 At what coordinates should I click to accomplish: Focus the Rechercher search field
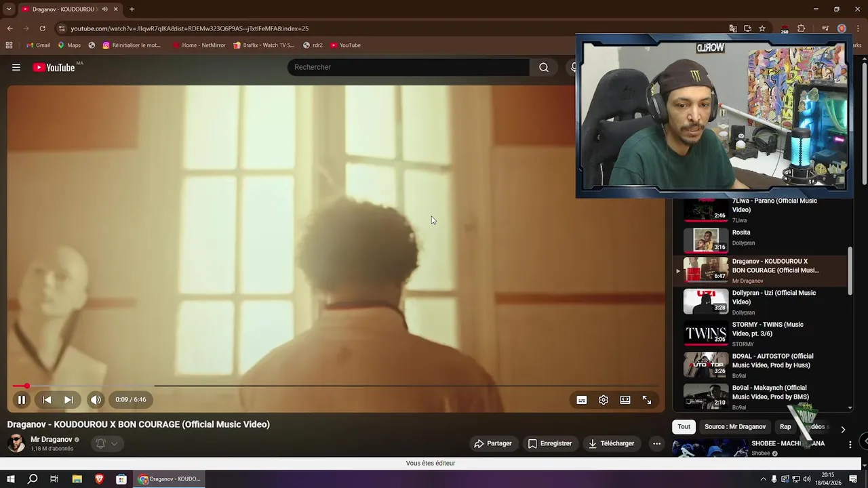click(x=408, y=67)
